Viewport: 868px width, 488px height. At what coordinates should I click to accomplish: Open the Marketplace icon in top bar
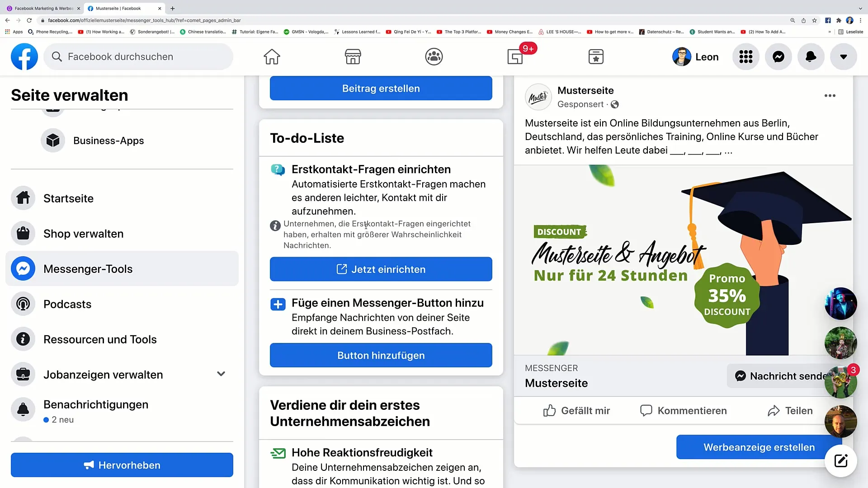(x=353, y=56)
